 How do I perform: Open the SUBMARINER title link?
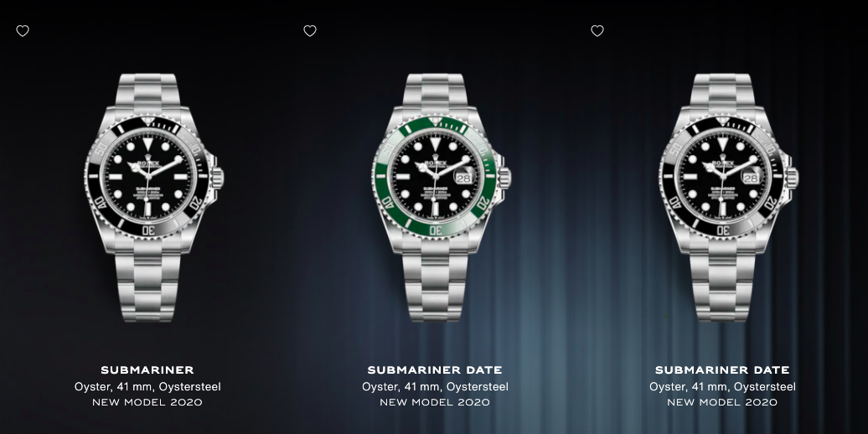coord(147,369)
